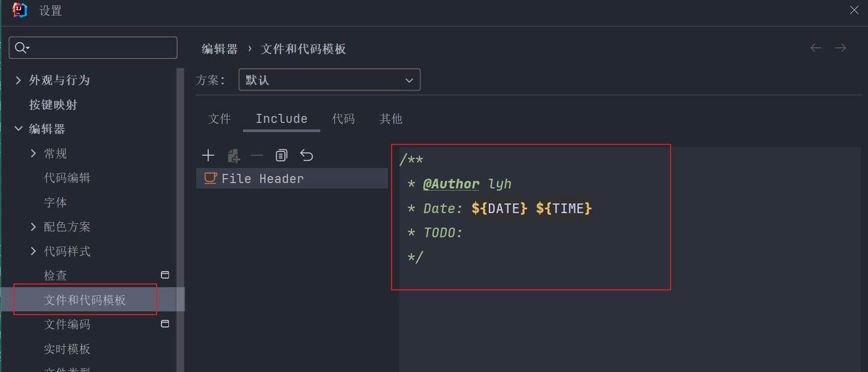Image resolution: width=868 pixels, height=372 pixels.
Task: Open the 其他 tab
Action: point(391,119)
